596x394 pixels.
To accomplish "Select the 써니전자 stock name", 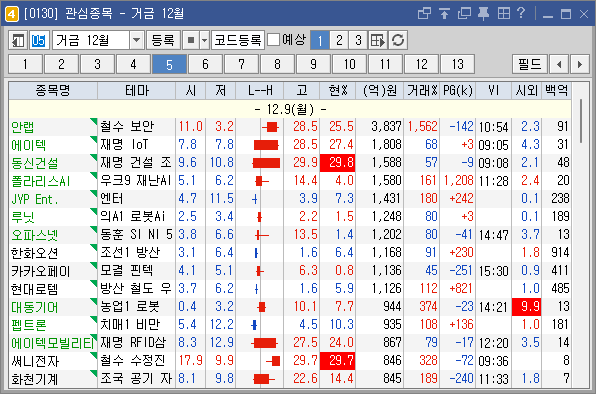I will pyautogui.click(x=35, y=361).
